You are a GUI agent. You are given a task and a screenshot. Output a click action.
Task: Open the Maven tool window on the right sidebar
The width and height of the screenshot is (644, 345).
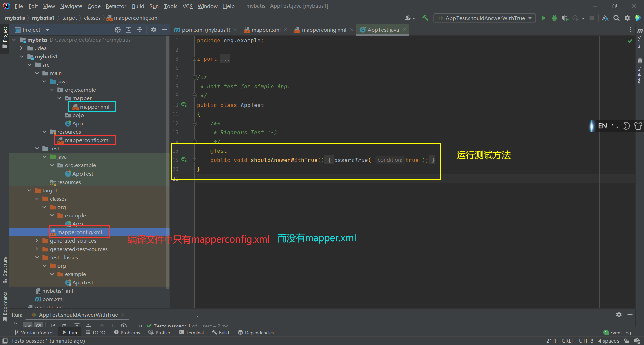pyautogui.click(x=640, y=40)
